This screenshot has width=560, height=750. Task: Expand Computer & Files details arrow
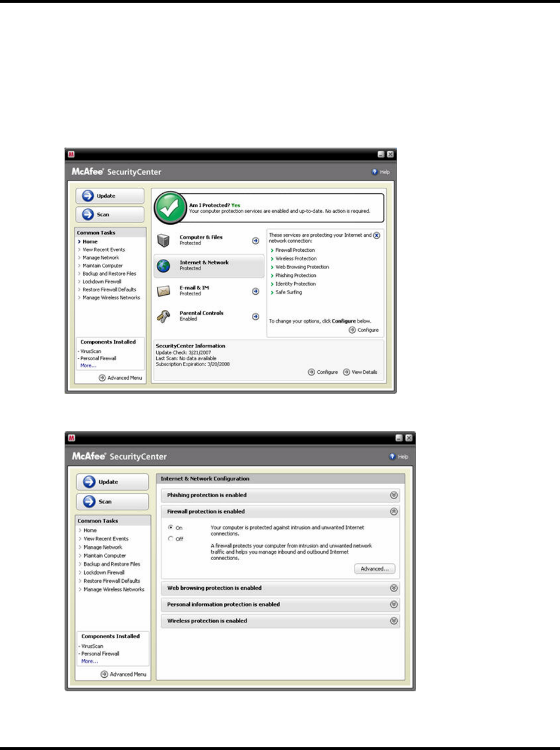[x=256, y=240]
